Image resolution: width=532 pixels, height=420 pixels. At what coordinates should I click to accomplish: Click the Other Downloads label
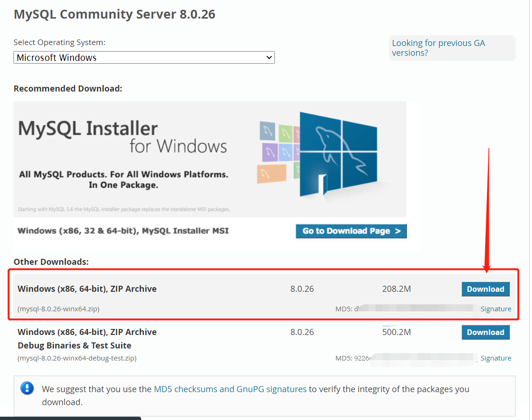[x=51, y=262]
